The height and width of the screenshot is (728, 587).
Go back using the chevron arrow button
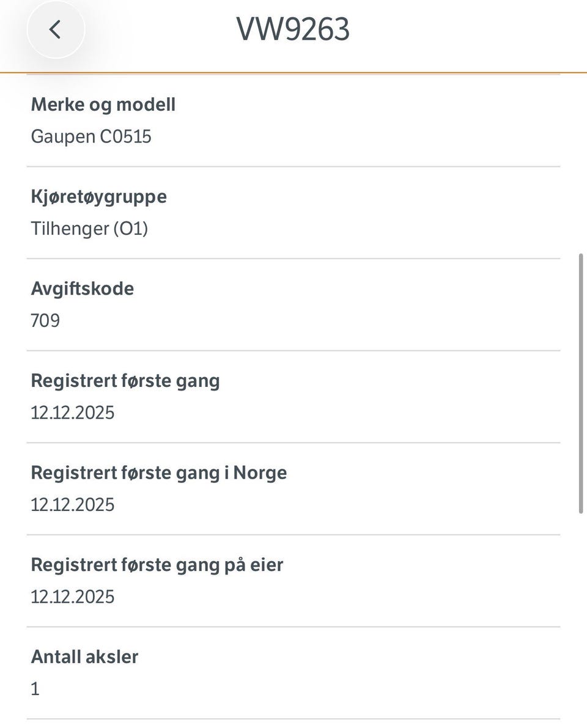click(x=56, y=30)
